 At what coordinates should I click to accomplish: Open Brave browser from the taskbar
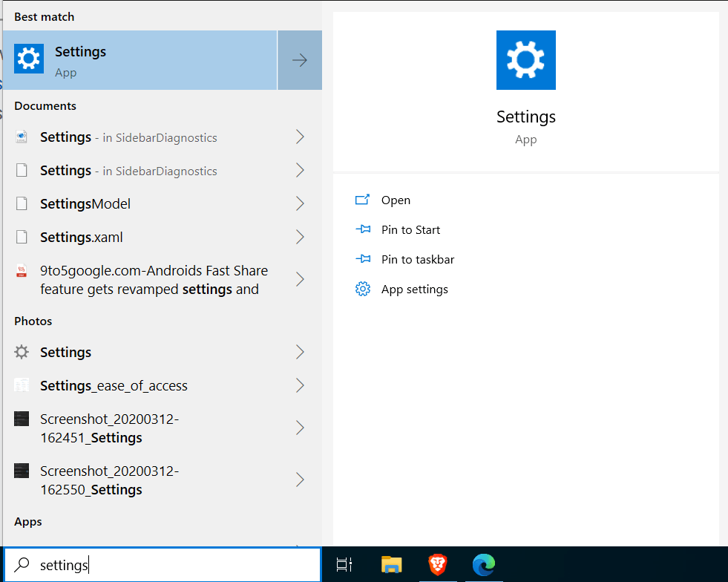point(438,566)
